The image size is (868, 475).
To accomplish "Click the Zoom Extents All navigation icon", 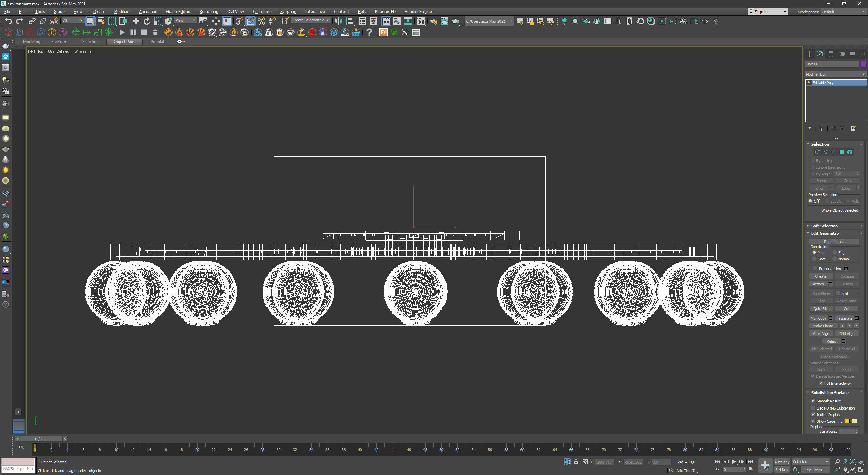I will coord(861,462).
